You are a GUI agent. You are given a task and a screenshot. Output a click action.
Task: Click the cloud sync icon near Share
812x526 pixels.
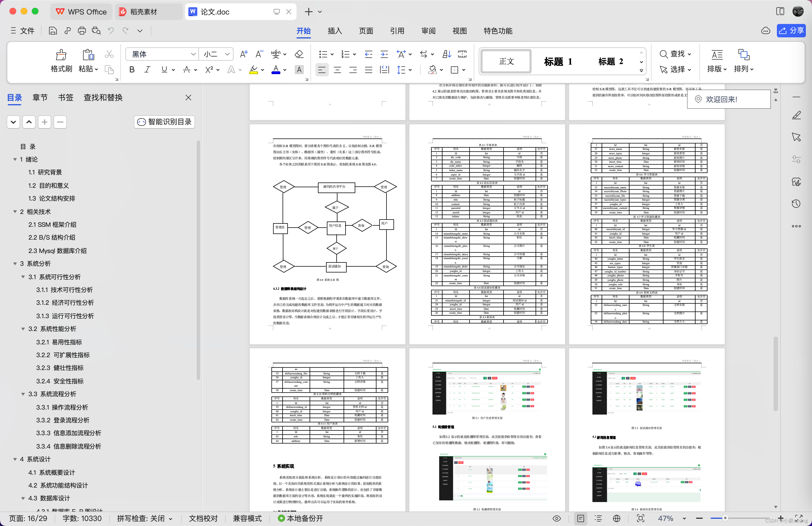[765, 31]
